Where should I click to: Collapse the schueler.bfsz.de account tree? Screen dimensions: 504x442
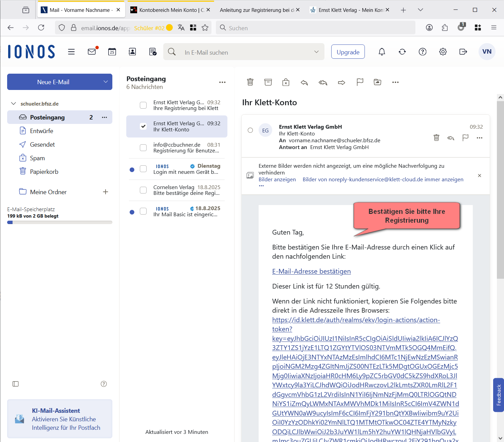14,104
